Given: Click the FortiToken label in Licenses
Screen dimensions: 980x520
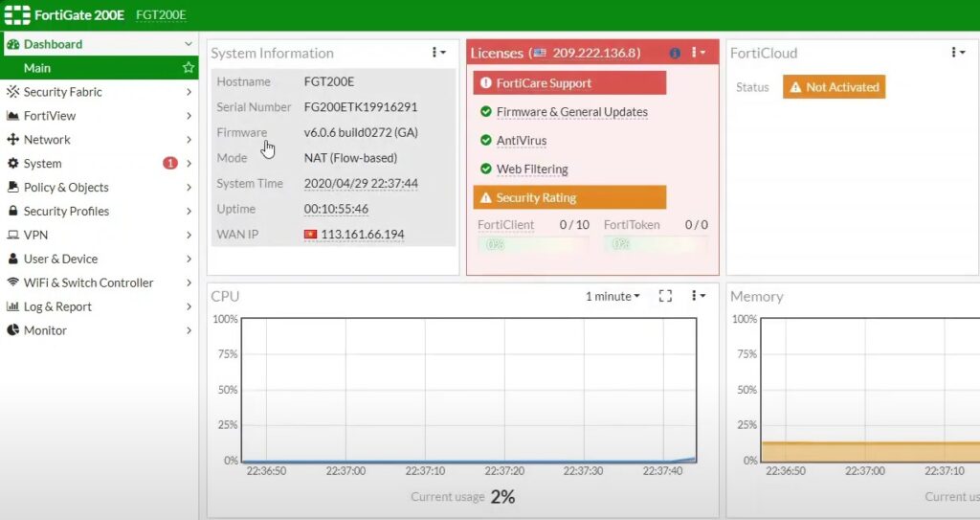Looking at the screenshot, I should [632, 225].
